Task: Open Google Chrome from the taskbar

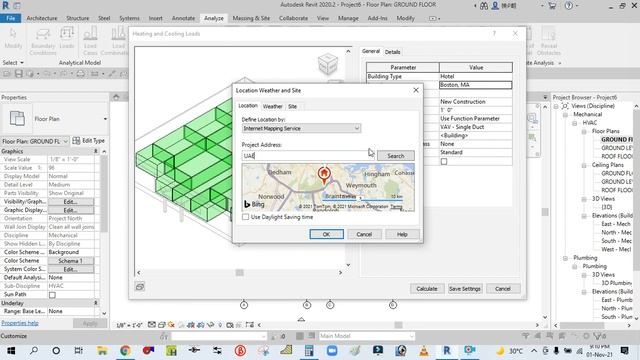Action: pyautogui.click(x=125, y=351)
